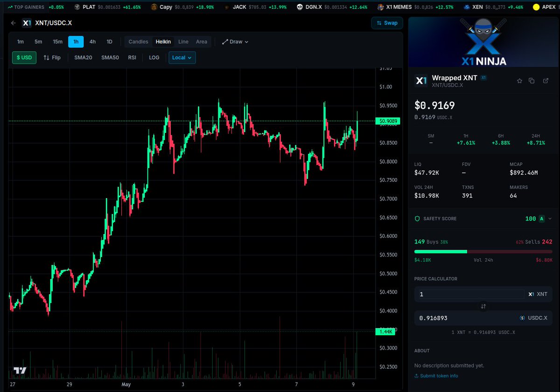Screen dimensions: 560x392
Task: Select the 1h timeframe
Action: (x=76, y=41)
